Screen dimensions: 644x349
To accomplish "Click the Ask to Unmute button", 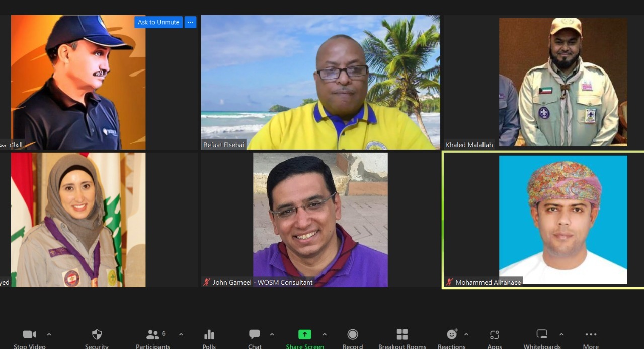I will click(158, 22).
